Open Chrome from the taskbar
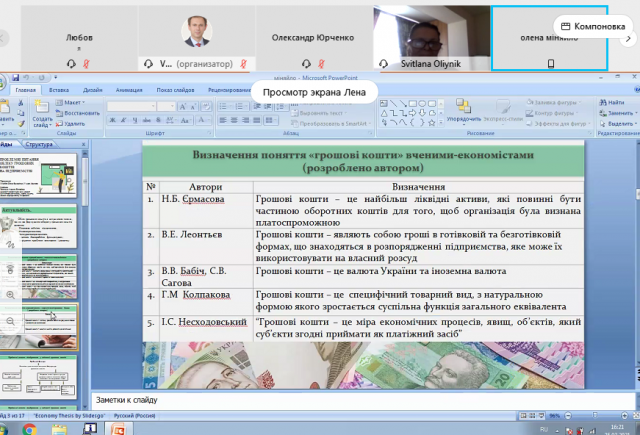 tap(29, 428)
